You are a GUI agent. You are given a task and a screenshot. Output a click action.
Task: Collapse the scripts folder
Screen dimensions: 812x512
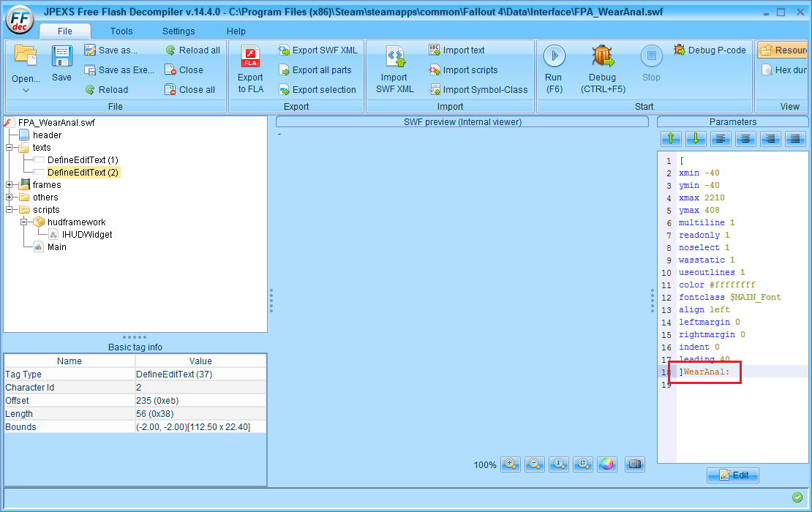tap(10, 210)
